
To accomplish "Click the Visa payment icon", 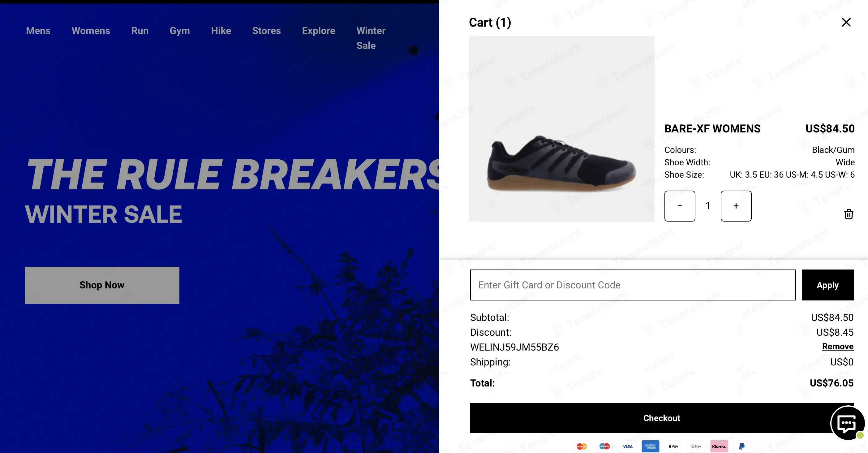I will (x=627, y=446).
